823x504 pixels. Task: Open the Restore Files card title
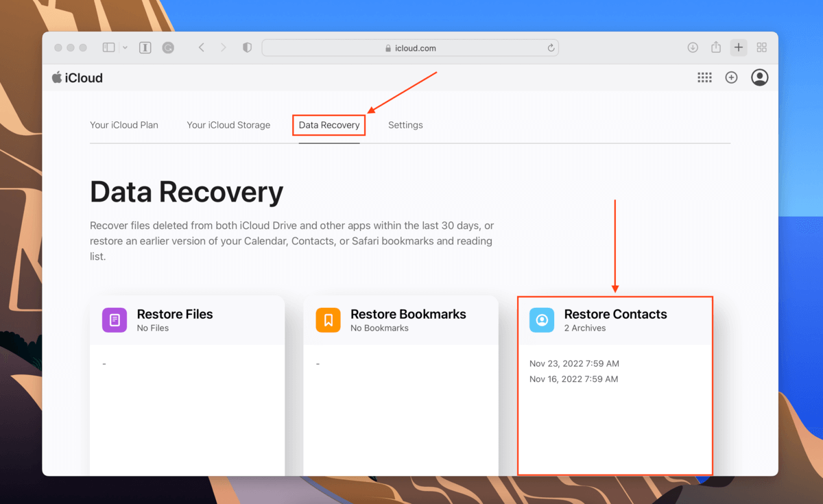point(175,314)
